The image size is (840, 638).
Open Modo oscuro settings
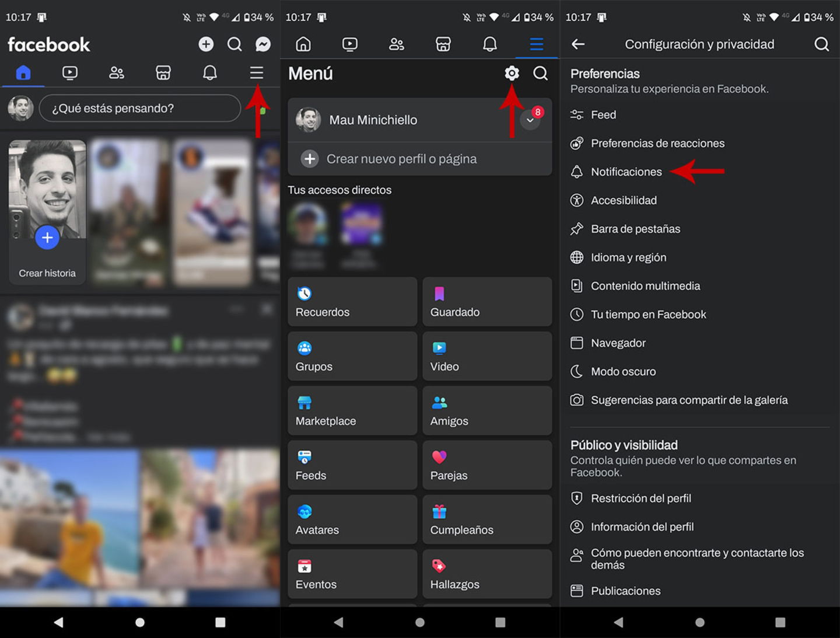click(x=700, y=372)
